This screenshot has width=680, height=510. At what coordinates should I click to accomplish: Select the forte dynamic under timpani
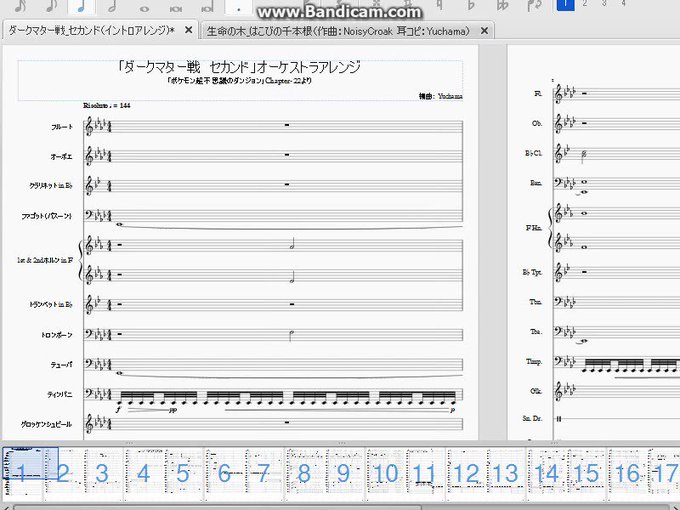[118, 409]
